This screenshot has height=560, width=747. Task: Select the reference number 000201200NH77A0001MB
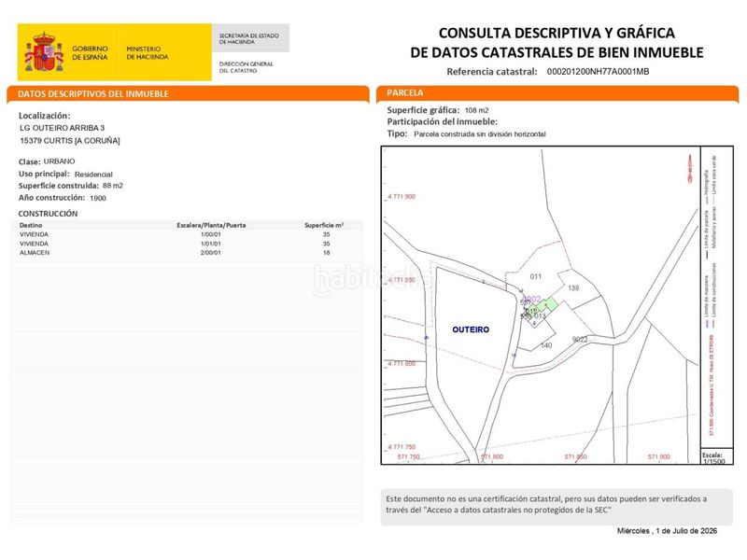[598, 72]
